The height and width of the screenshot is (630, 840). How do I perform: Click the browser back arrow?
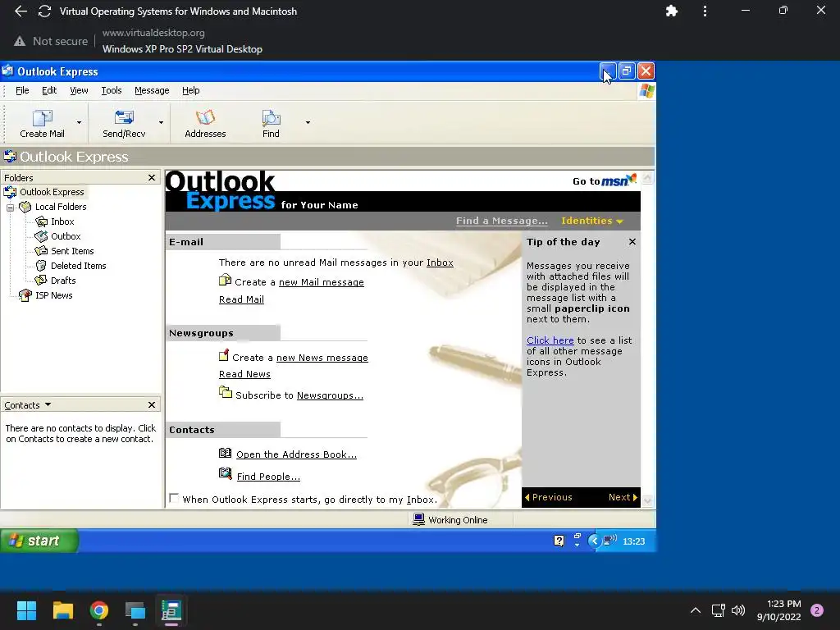pyautogui.click(x=21, y=11)
